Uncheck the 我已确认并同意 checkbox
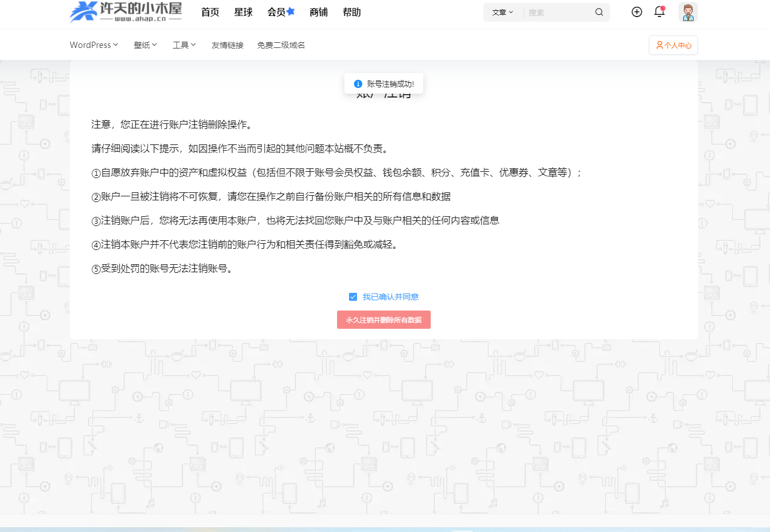 point(353,297)
